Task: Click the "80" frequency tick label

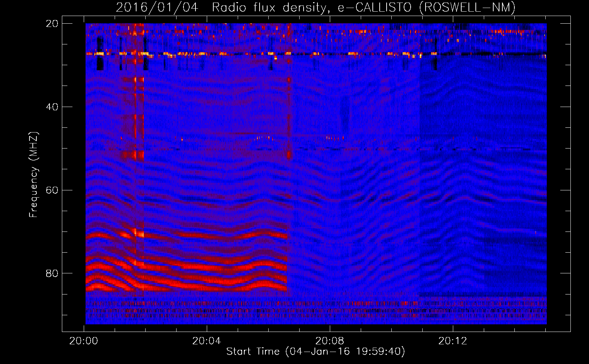Action: tap(52, 273)
